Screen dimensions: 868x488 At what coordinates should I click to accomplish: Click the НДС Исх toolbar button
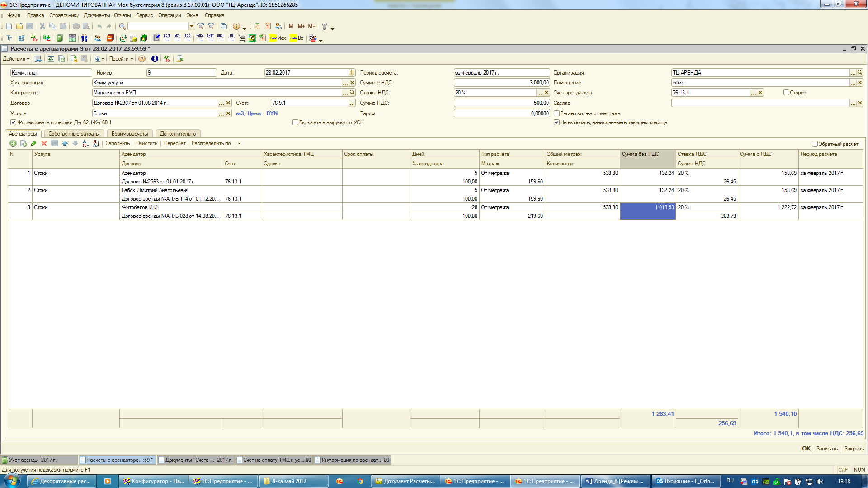pyautogui.click(x=278, y=38)
